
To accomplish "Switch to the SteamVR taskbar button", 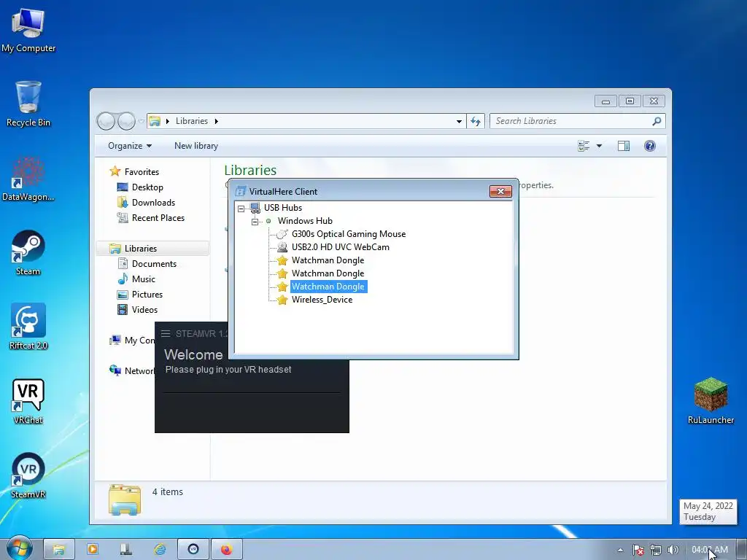I will pos(193,550).
